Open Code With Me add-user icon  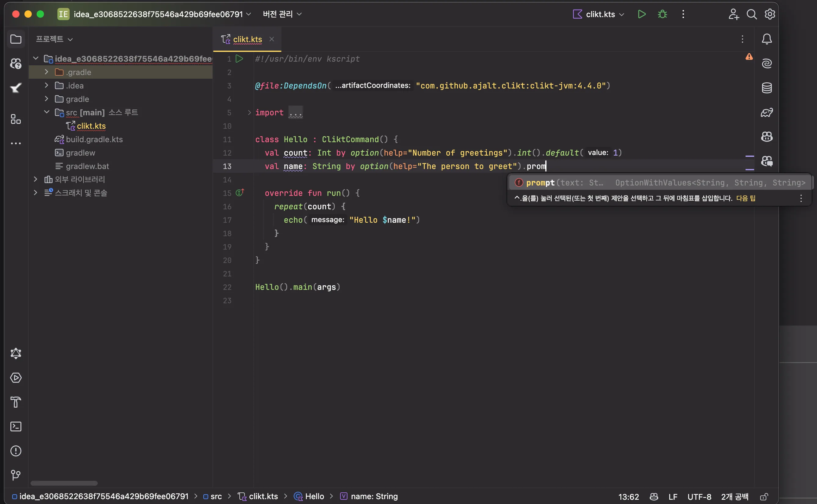pyautogui.click(x=733, y=14)
